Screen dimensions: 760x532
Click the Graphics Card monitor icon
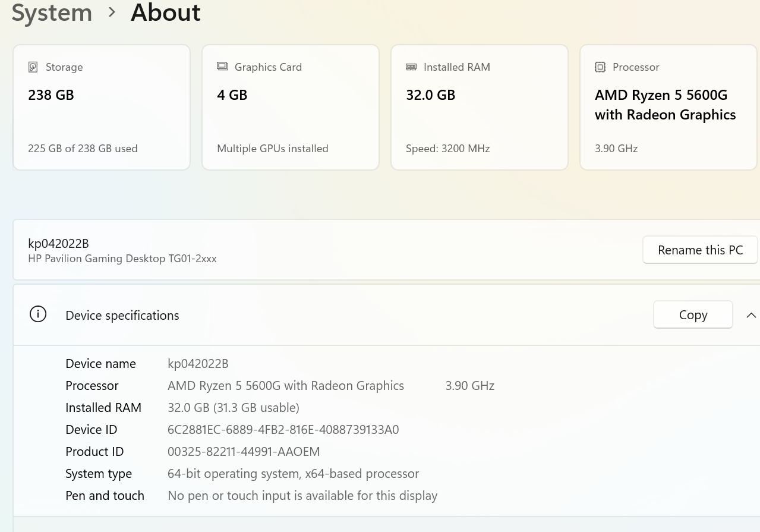point(222,67)
